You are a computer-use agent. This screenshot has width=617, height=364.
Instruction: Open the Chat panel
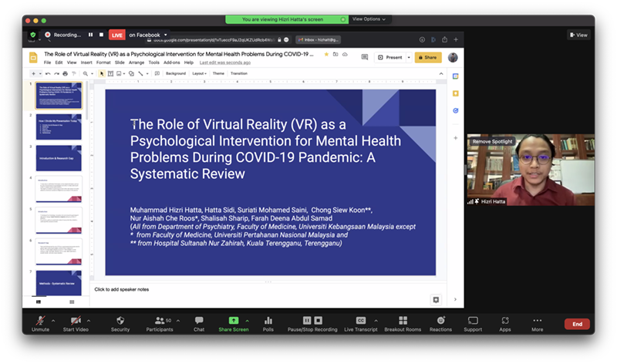(x=199, y=320)
